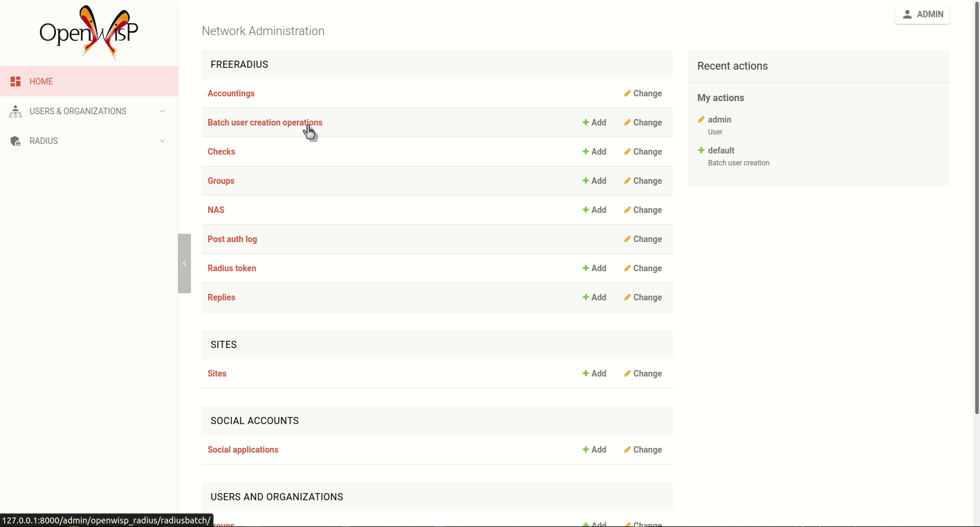Open the NAS link
The image size is (980, 527).
(216, 210)
